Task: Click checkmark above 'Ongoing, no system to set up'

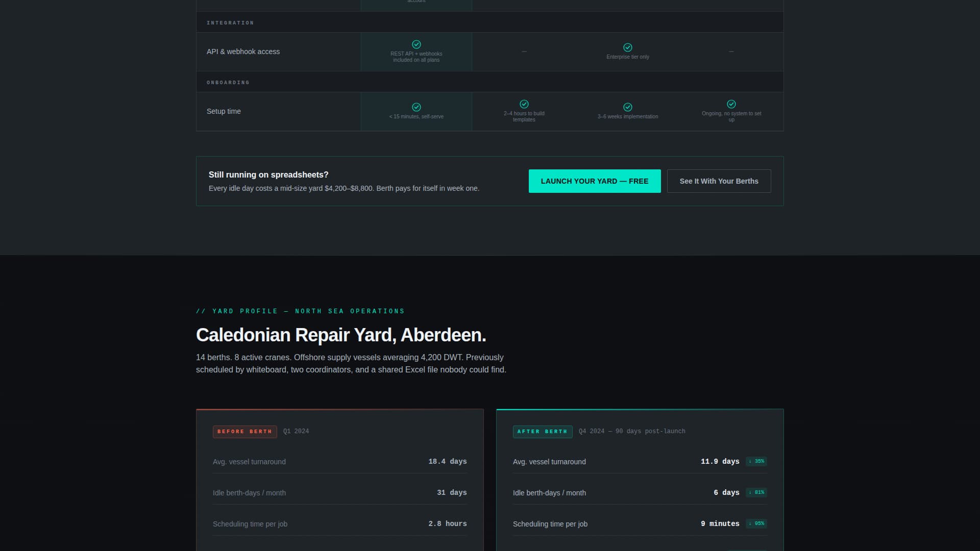Action: coord(731,104)
